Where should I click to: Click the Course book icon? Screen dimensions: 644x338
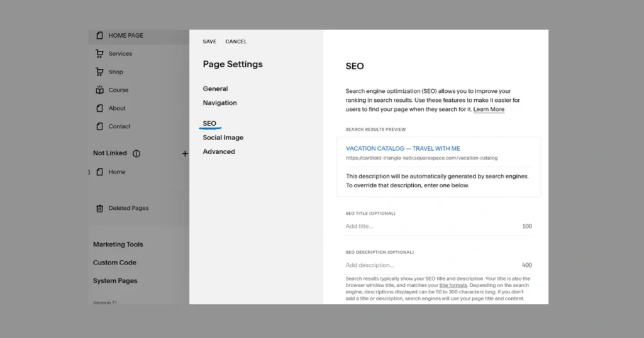click(99, 90)
